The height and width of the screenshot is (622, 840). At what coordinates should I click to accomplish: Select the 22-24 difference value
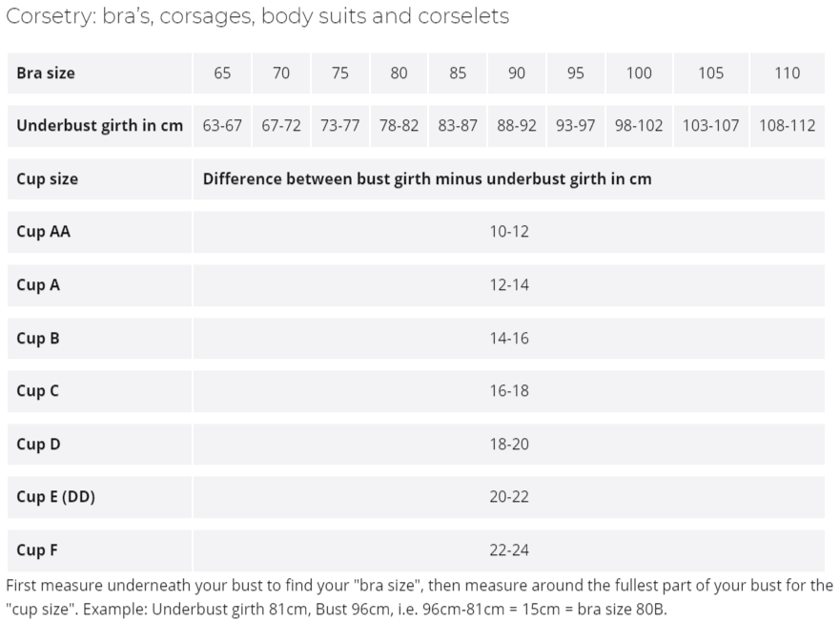pos(509,549)
